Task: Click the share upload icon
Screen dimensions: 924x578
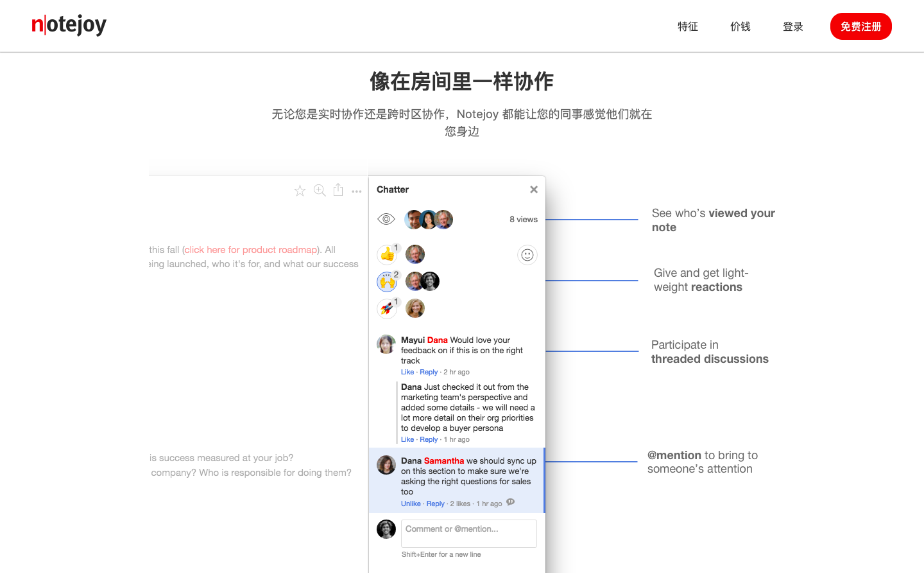Action: click(x=338, y=190)
